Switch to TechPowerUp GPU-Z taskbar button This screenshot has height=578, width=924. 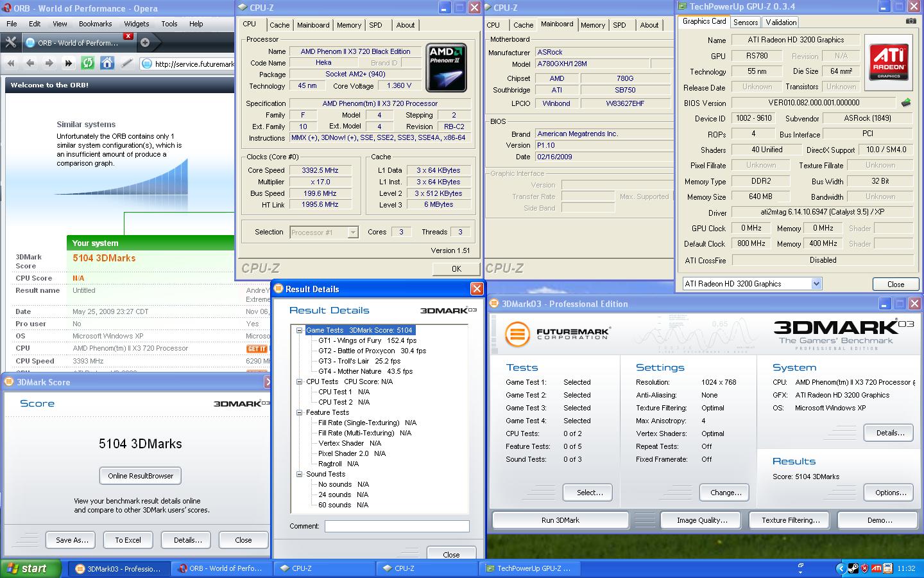(x=529, y=568)
